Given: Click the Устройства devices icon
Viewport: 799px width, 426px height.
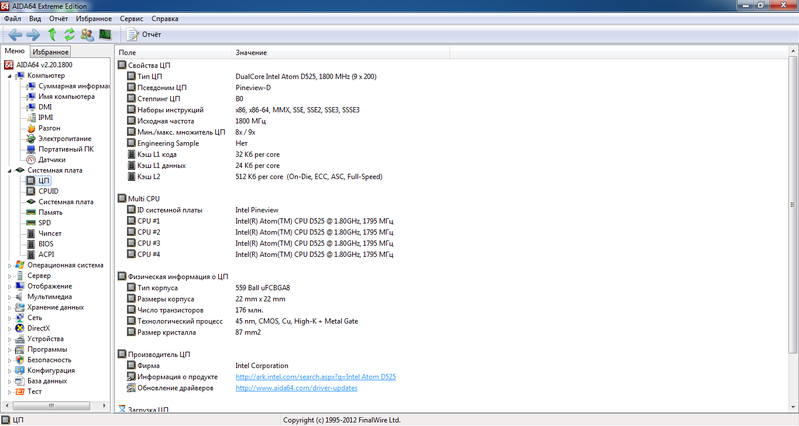Looking at the screenshot, I should pyautogui.click(x=20, y=339).
